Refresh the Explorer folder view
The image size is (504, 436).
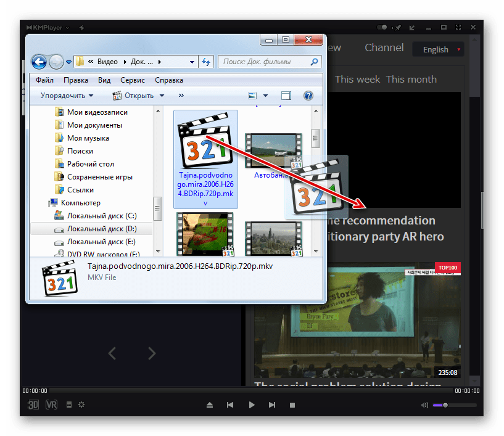click(206, 62)
